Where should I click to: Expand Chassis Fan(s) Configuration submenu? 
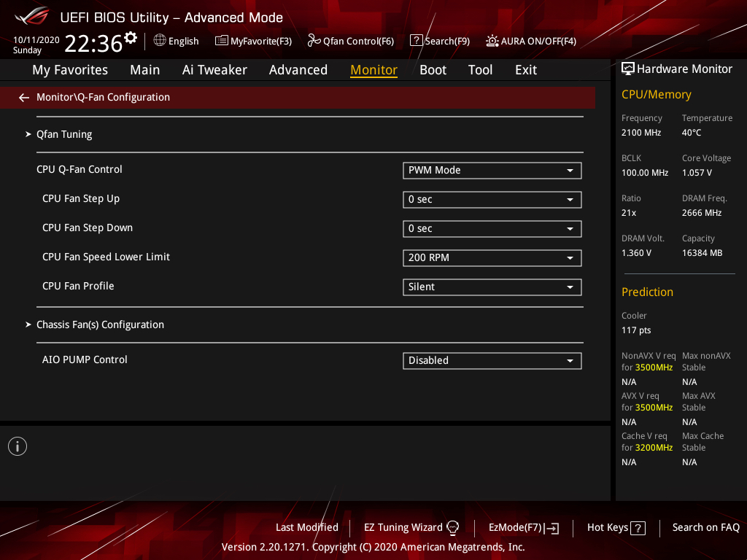(x=100, y=324)
